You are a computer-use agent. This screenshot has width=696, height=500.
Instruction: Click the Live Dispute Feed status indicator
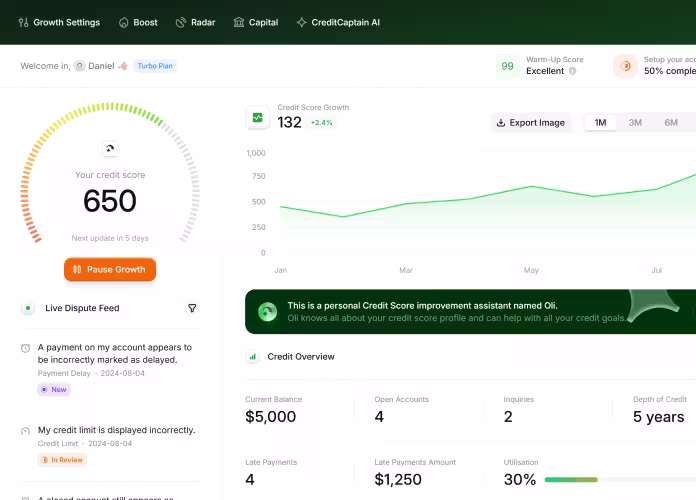(x=28, y=308)
